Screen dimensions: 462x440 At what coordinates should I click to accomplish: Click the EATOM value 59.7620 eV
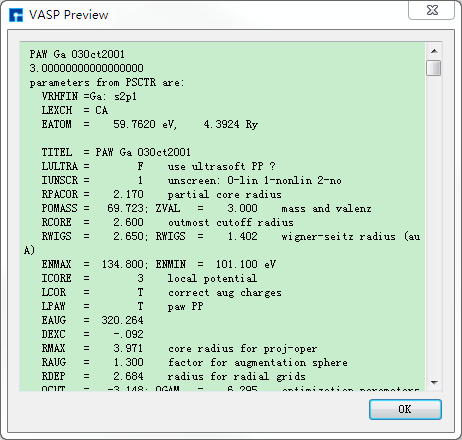[145, 124]
